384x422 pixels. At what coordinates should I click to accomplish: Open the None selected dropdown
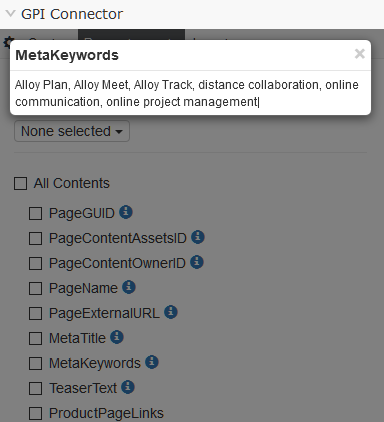point(72,131)
